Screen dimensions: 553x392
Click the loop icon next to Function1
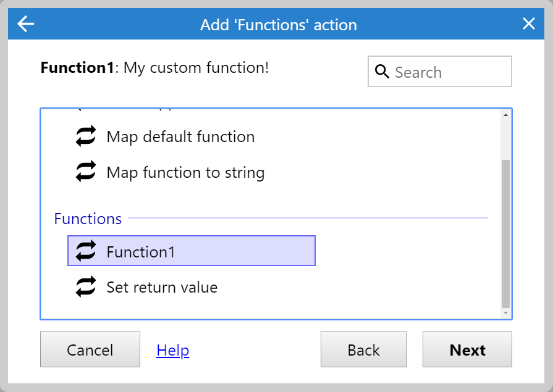86,251
